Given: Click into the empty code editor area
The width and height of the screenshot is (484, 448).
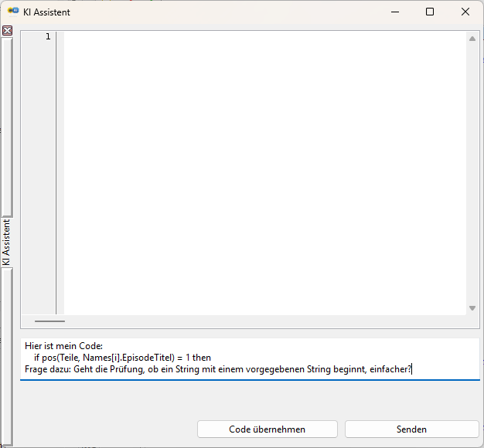Looking at the screenshot, I should point(265,173).
